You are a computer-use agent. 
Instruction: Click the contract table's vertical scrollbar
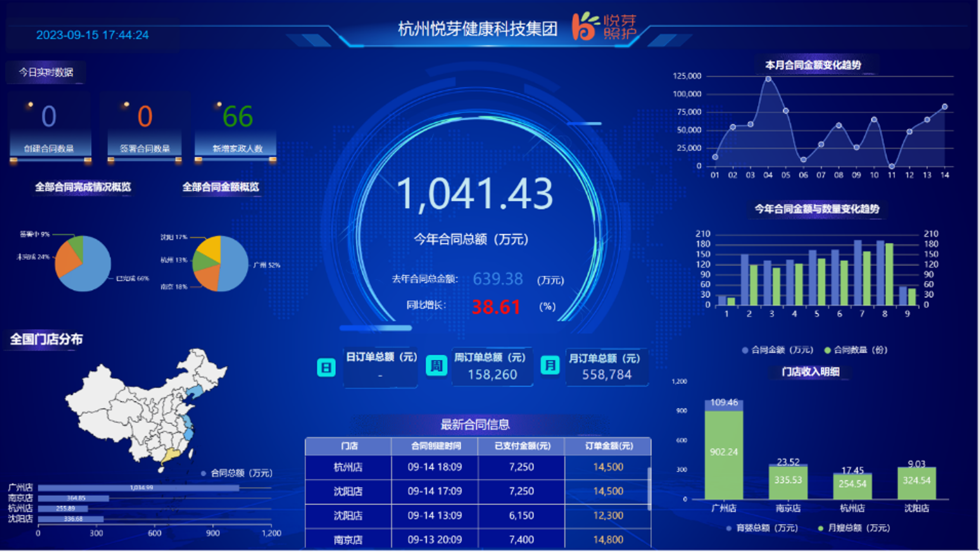[x=649, y=489]
